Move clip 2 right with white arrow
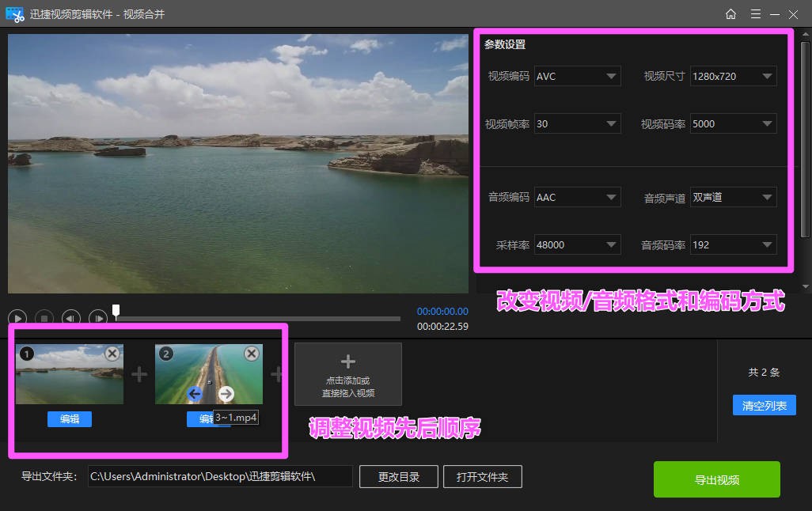The width and height of the screenshot is (812, 511). (x=226, y=393)
